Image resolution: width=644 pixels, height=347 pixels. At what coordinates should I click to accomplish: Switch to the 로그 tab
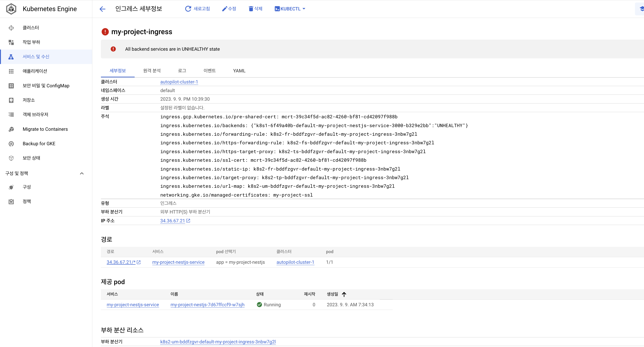pyautogui.click(x=182, y=71)
